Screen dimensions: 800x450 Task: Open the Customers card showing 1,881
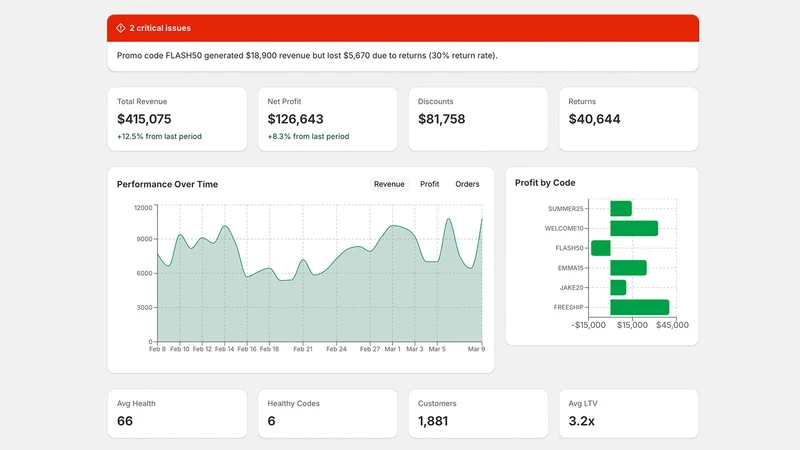click(478, 414)
